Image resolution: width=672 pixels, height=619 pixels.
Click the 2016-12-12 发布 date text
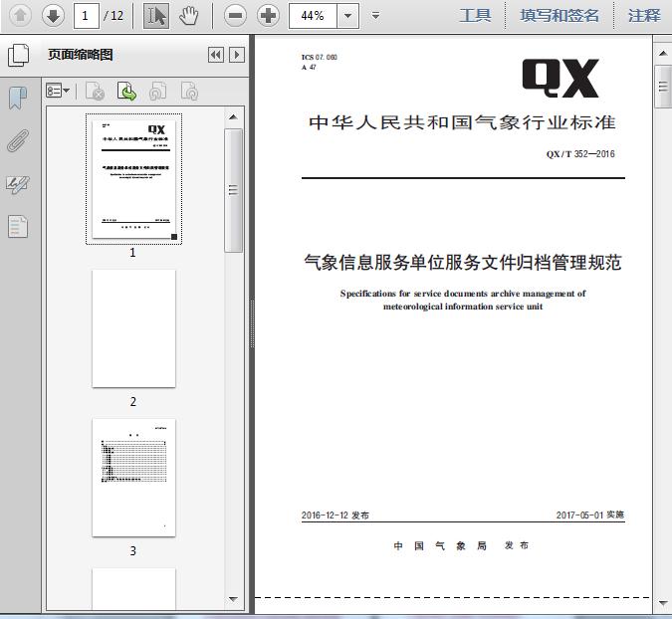click(335, 515)
